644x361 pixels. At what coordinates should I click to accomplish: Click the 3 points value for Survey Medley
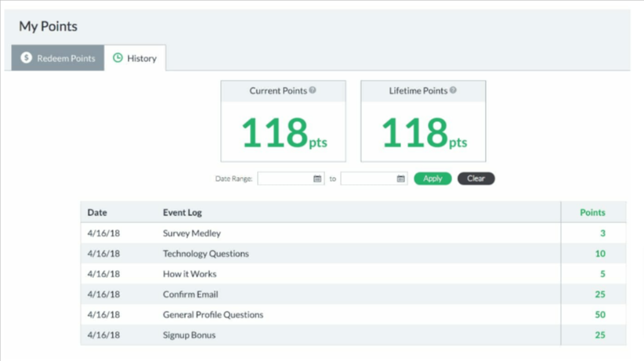click(x=603, y=233)
